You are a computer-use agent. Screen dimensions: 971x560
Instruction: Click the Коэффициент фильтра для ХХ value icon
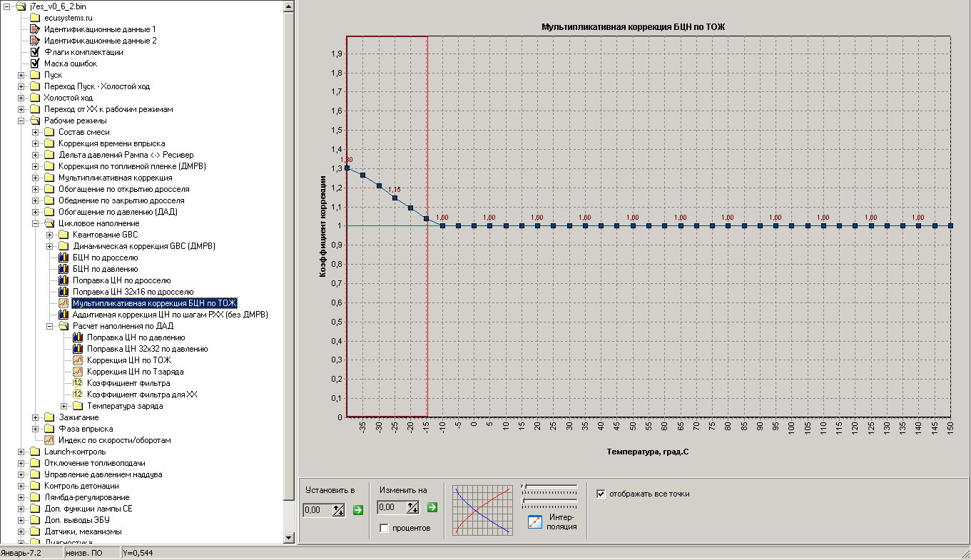(x=78, y=394)
